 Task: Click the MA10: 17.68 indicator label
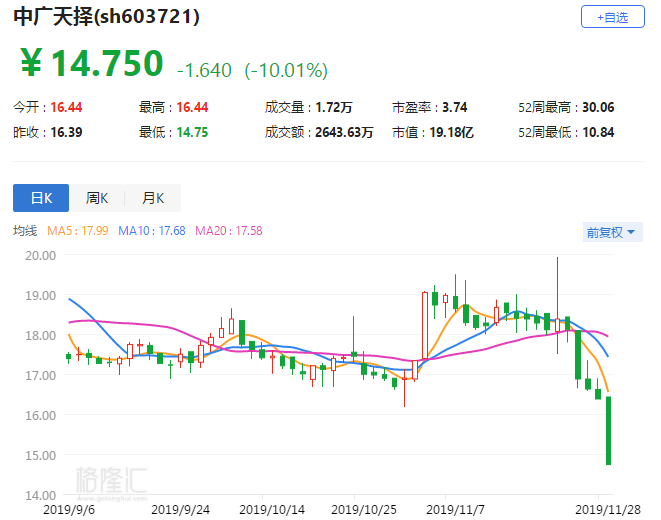152,231
